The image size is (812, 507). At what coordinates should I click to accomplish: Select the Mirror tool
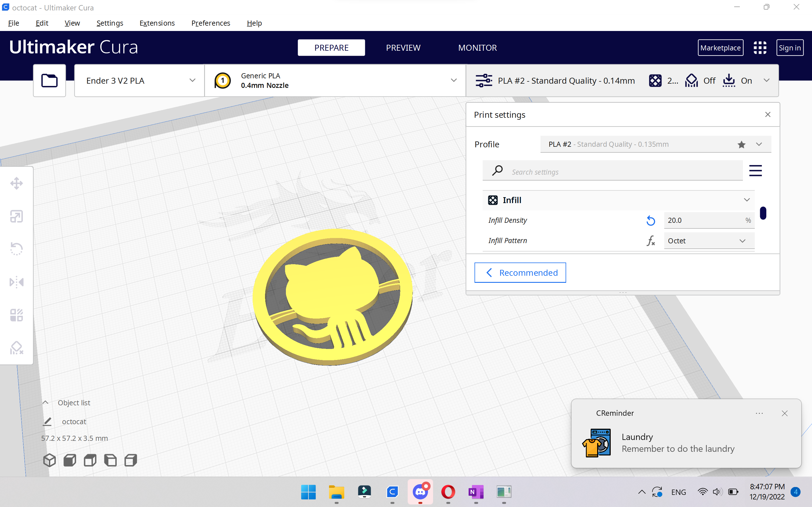click(16, 282)
